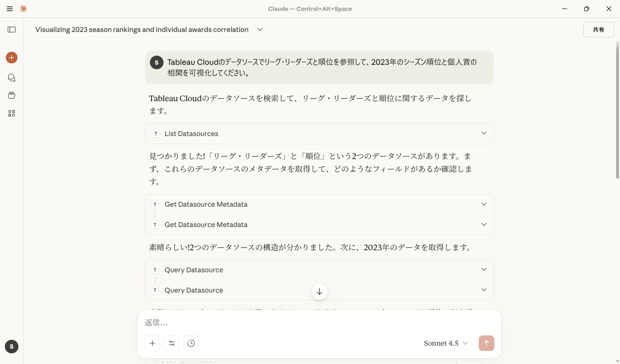Start a new chat with the orange plus icon
This screenshot has height=364, width=620.
(11, 57)
